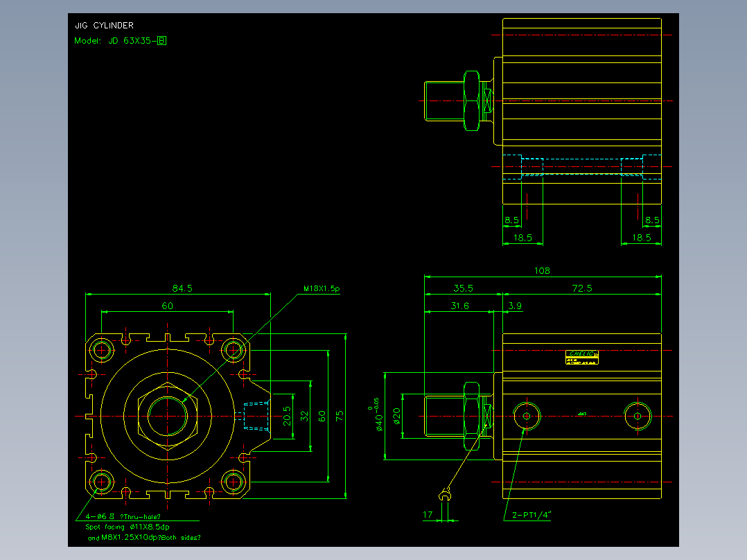Click the right '18.5' dimension in the top view
Screen dimensions: 747x560
click(641, 237)
